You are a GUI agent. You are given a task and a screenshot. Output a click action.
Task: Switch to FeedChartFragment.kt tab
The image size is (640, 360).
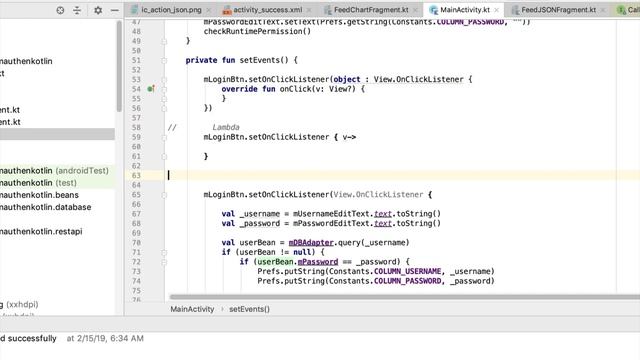(371, 9)
